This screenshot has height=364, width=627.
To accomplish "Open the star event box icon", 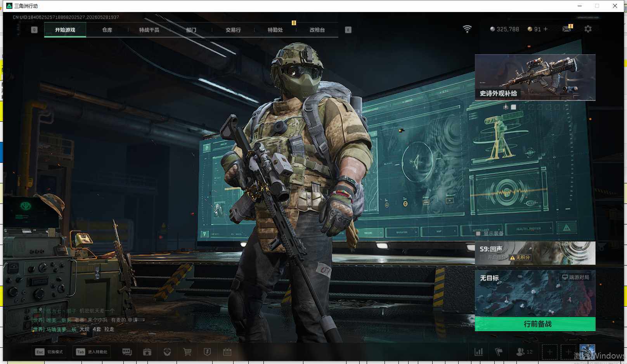I will pyautogui.click(x=147, y=352).
